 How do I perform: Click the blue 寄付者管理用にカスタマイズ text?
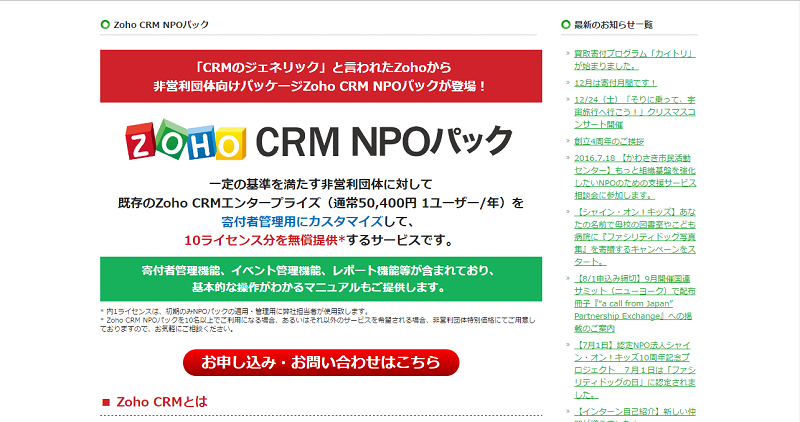(x=302, y=221)
